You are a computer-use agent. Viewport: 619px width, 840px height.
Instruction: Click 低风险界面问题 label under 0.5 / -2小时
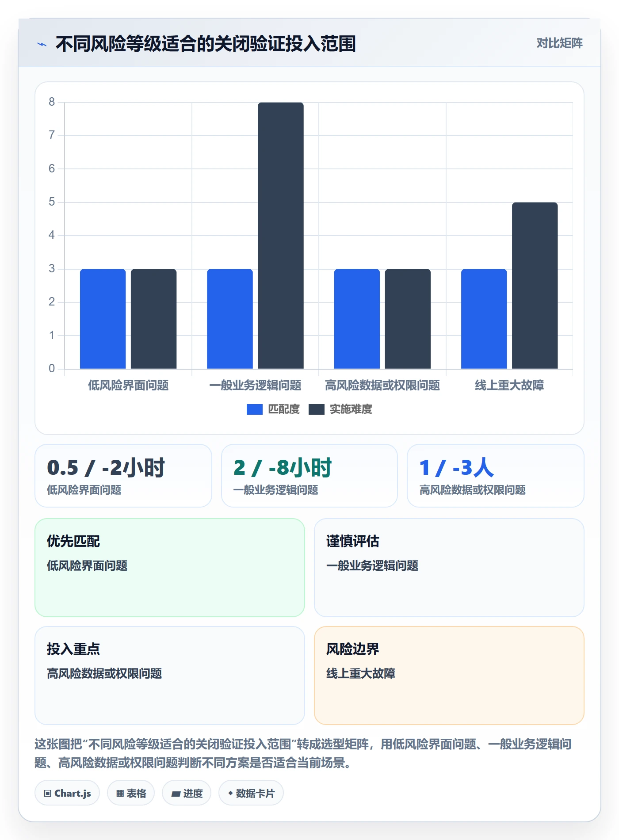click(x=84, y=490)
